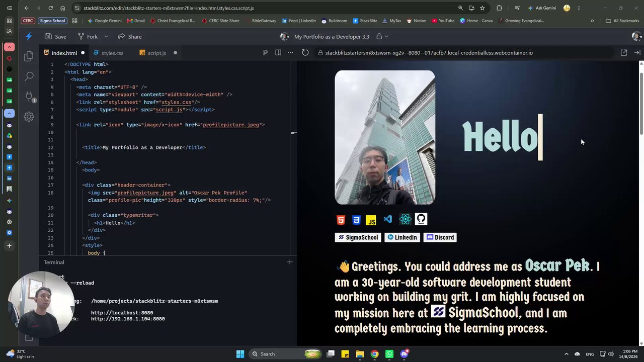This screenshot has width=644, height=362.
Task: Click the Share button
Action: pos(130,37)
